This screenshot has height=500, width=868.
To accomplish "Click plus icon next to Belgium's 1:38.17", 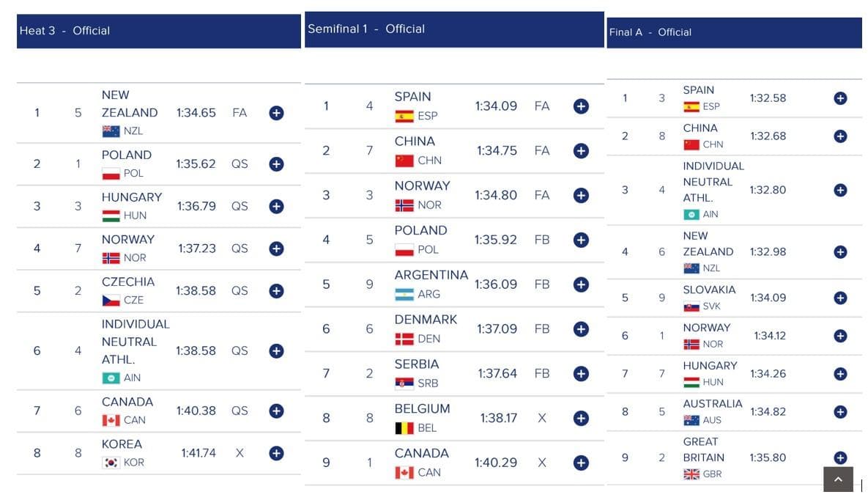I will 581,418.
